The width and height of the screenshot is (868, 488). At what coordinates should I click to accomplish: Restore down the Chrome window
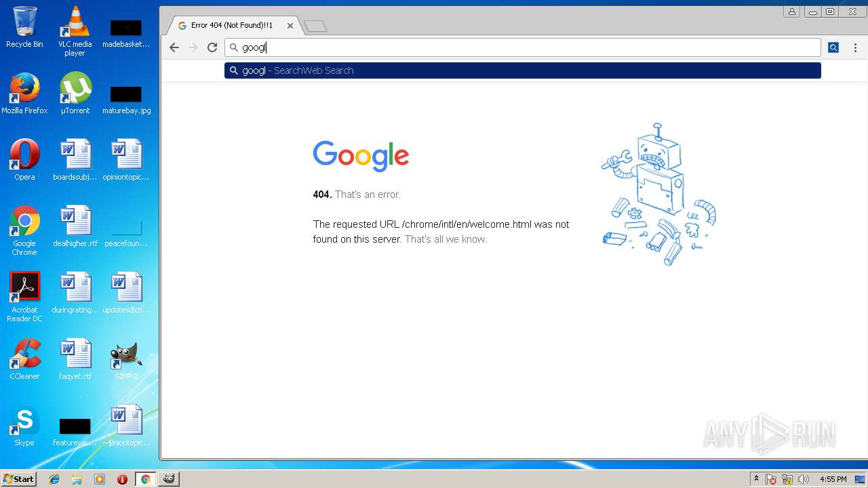click(x=830, y=12)
